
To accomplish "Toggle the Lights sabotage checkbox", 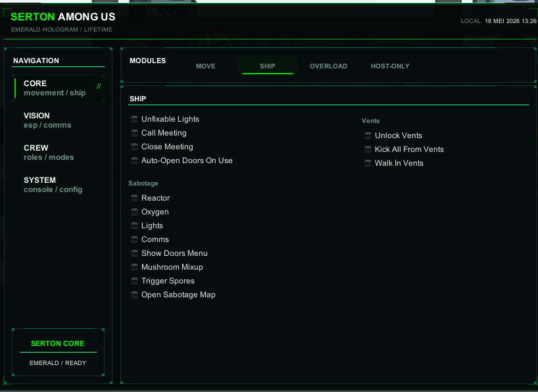I will 134,226.
